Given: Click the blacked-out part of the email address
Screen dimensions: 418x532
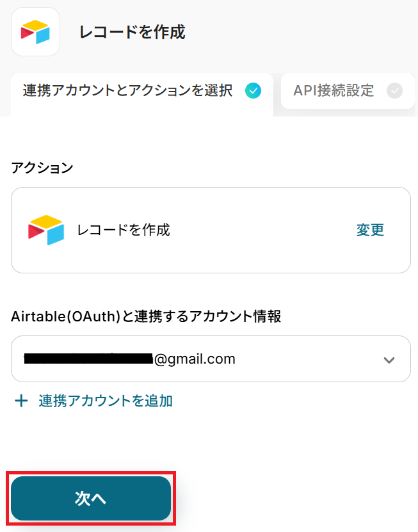Looking at the screenshot, I should (x=86, y=359).
